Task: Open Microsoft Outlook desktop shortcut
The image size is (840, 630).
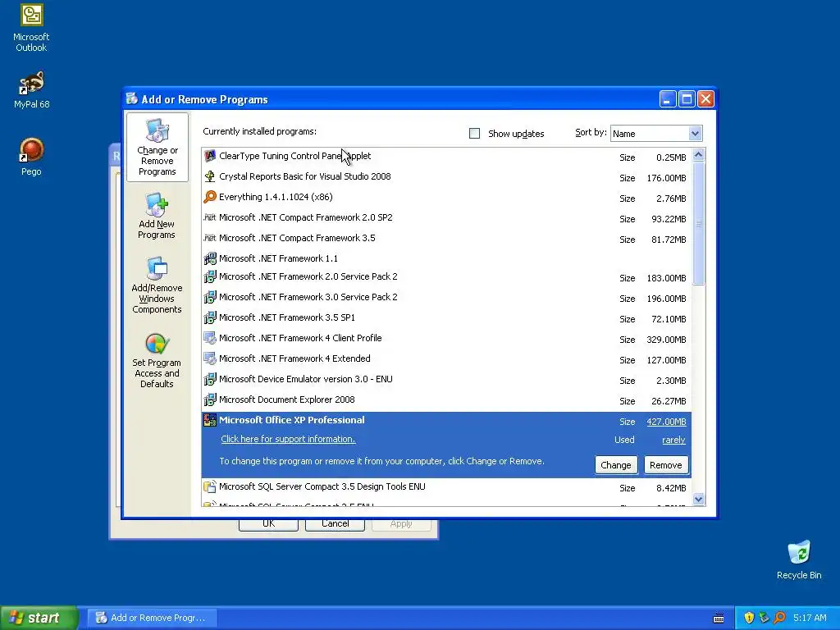Action: pyautogui.click(x=31, y=28)
